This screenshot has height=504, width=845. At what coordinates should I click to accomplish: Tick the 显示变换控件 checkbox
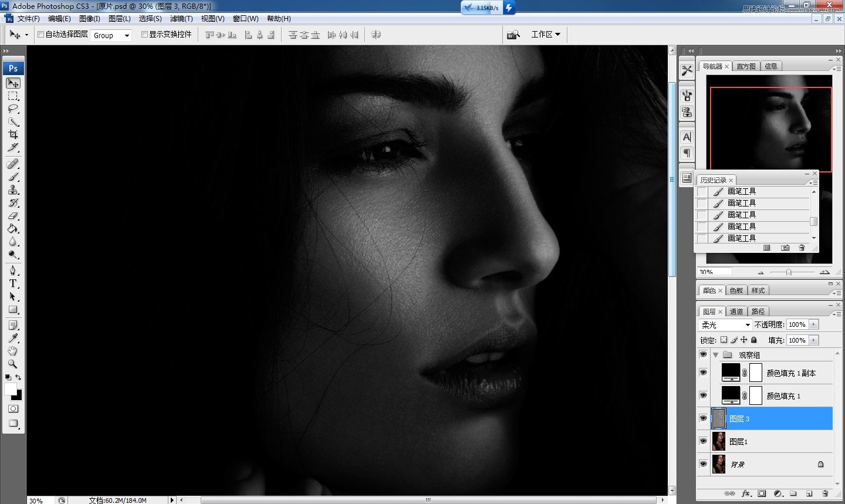144,35
